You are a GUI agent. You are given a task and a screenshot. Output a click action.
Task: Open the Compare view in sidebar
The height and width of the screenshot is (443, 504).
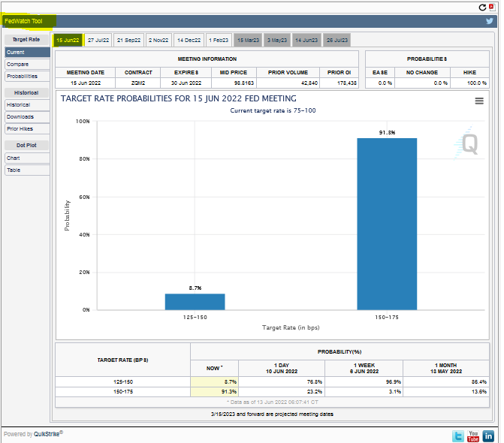[27, 65]
